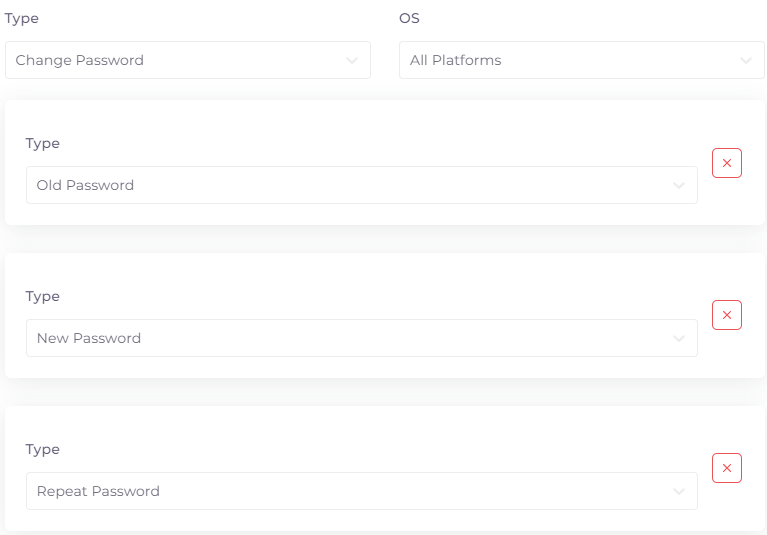Click the chevron arrow beside New Password
This screenshot has width=767, height=535.
coord(679,338)
